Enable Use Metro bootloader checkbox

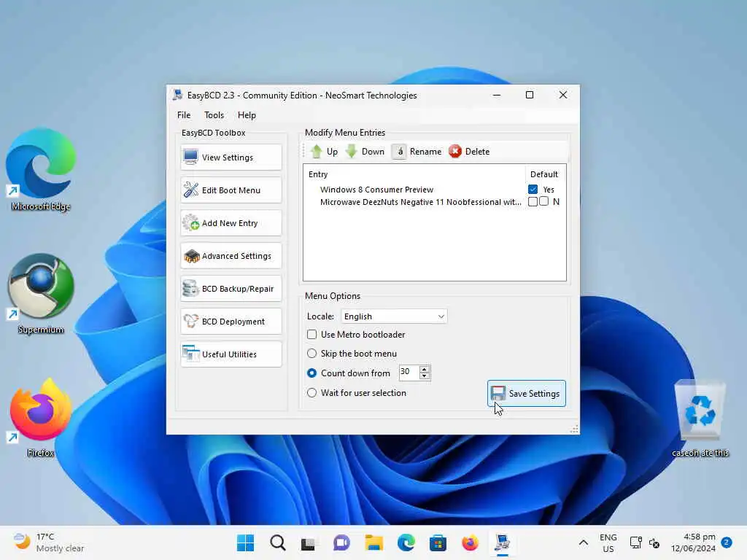311,334
